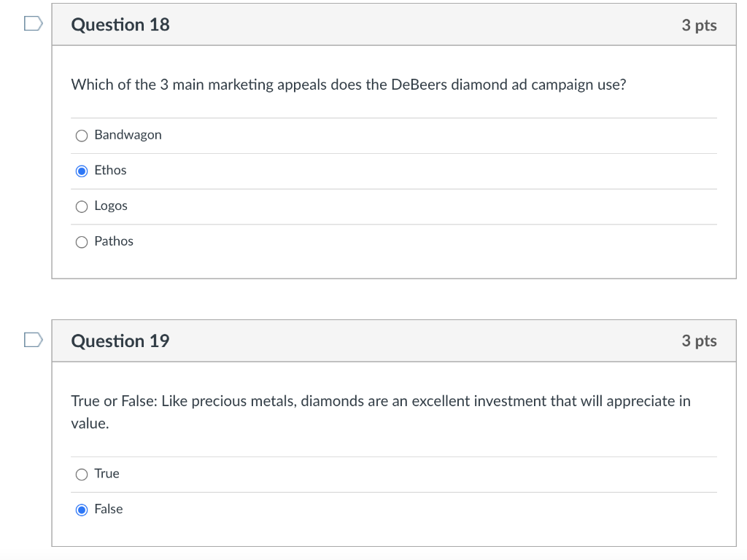747x560 pixels.
Task: Click the 'Bandwagon' answer label text
Action: pos(128,135)
